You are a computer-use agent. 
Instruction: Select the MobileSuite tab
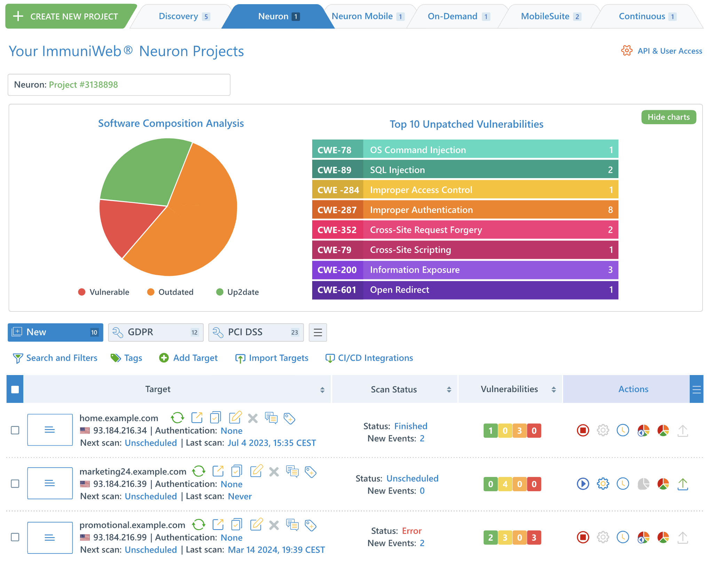pyautogui.click(x=551, y=16)
